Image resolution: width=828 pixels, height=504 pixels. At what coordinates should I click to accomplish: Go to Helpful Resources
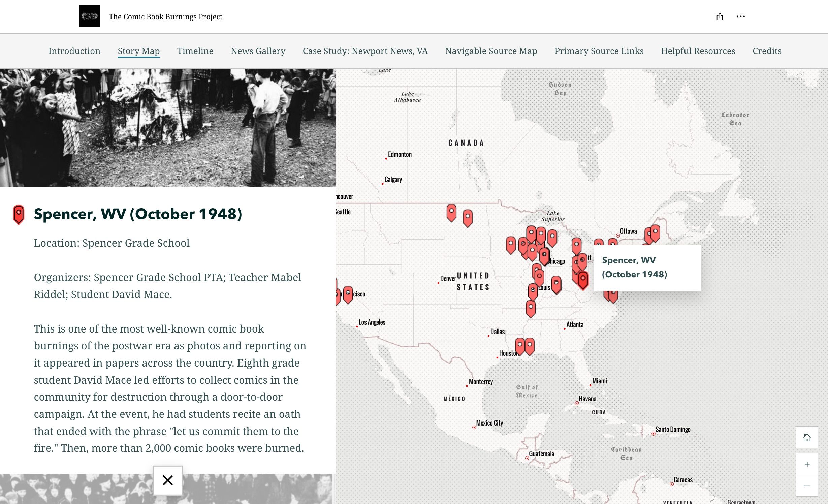pos(698,51)
